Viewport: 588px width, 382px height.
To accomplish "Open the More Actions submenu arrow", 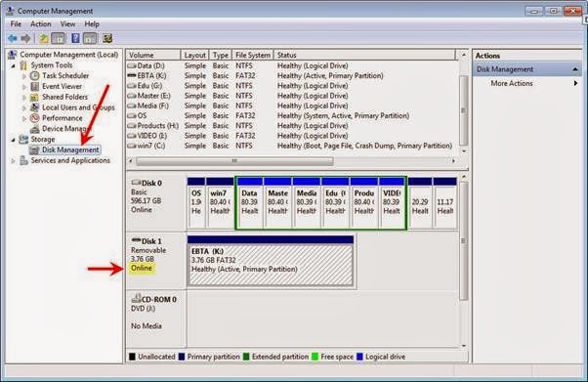I will [x=575, y=83].
